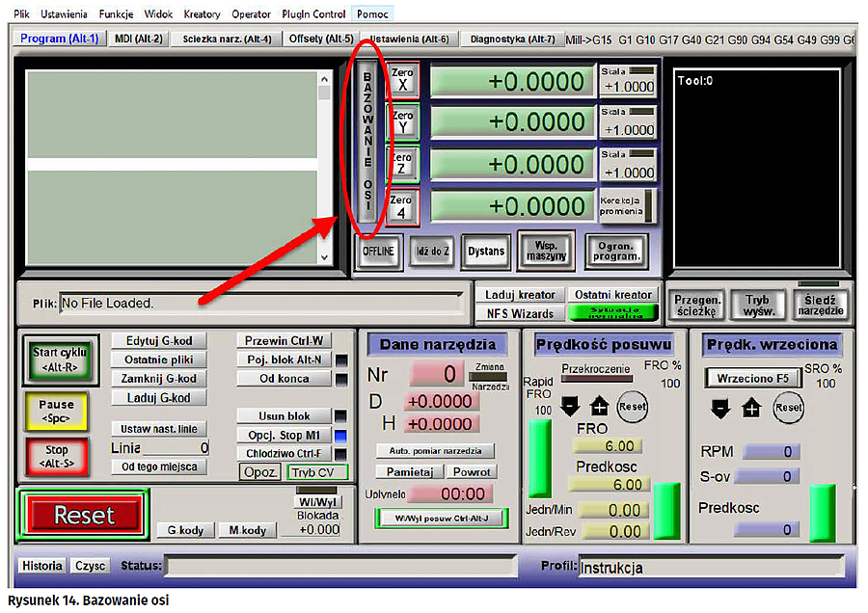
Task: Open the Kreatory menu
Action: [201, 14]
